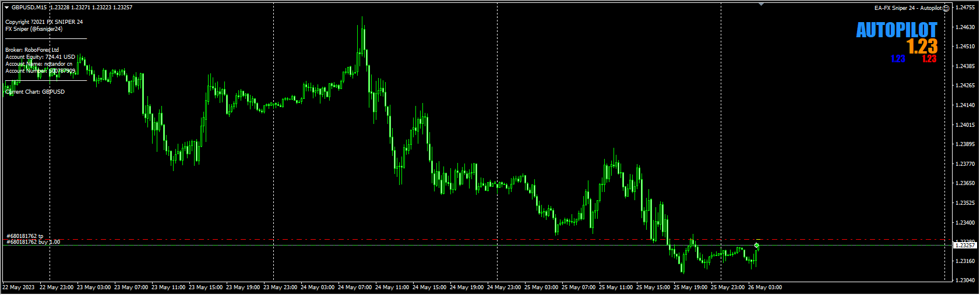Image resolution: width=980 pixels, height=295 pixels.
Task: Click the EA smiley face icon
Action: [x=946, y=8]
